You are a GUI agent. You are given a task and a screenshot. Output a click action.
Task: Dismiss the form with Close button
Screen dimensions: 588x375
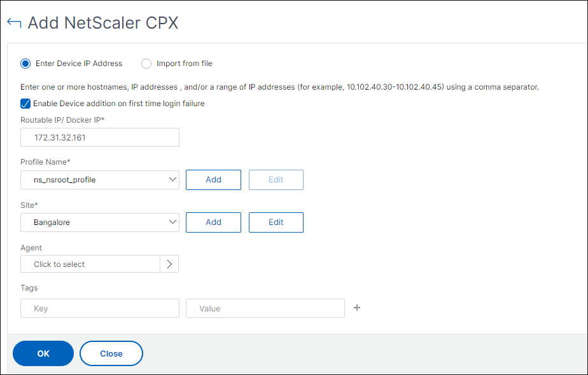coord(111,353)
